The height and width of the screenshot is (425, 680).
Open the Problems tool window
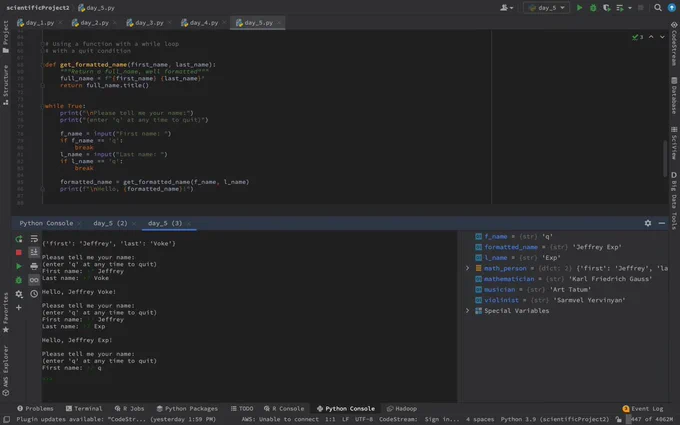[35, 409]
